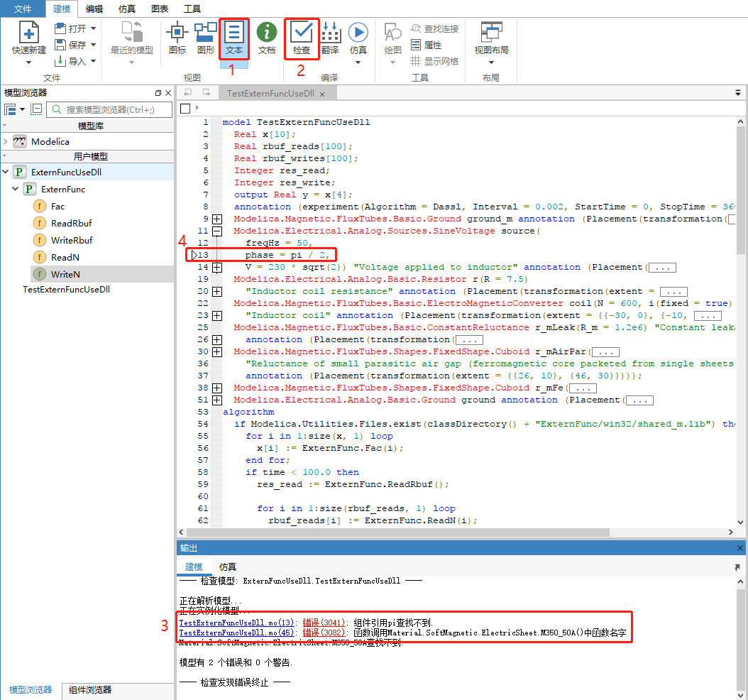Select the 建模 ribbon tab
This screenshot has height=700, width=748.
62,9
